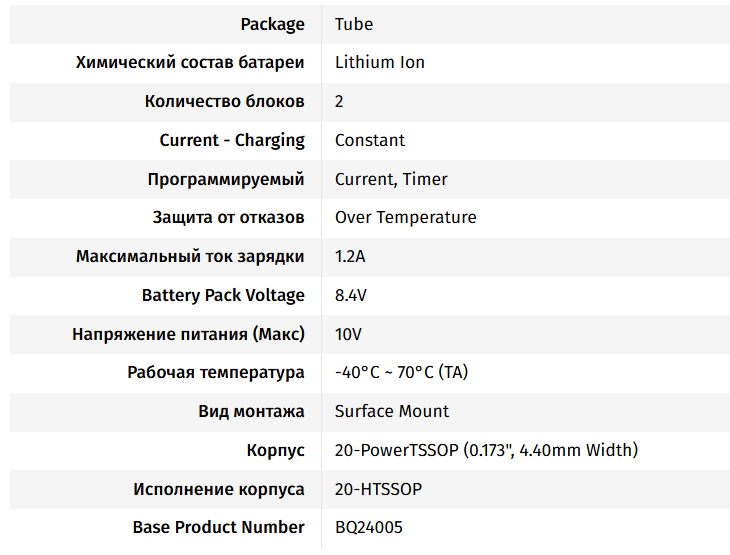Click the 'Package' label cell

click(x=272, y=24)
